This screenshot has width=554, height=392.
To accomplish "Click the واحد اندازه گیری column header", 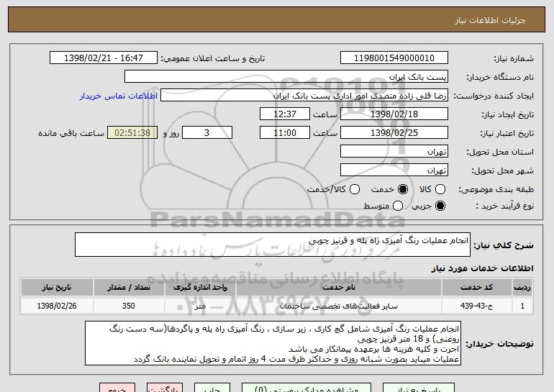I will click(200, 288).
